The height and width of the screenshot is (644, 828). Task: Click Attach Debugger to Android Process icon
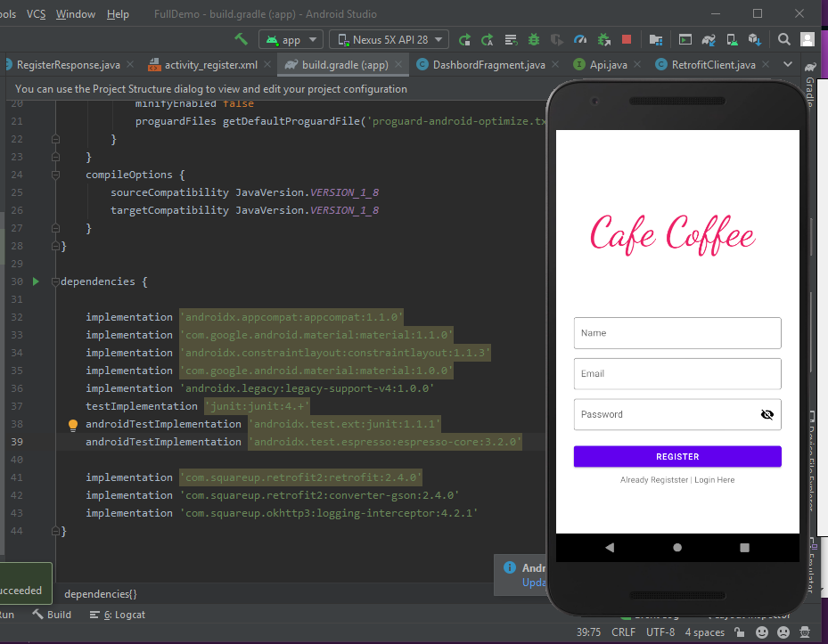(x=603, y=39)
